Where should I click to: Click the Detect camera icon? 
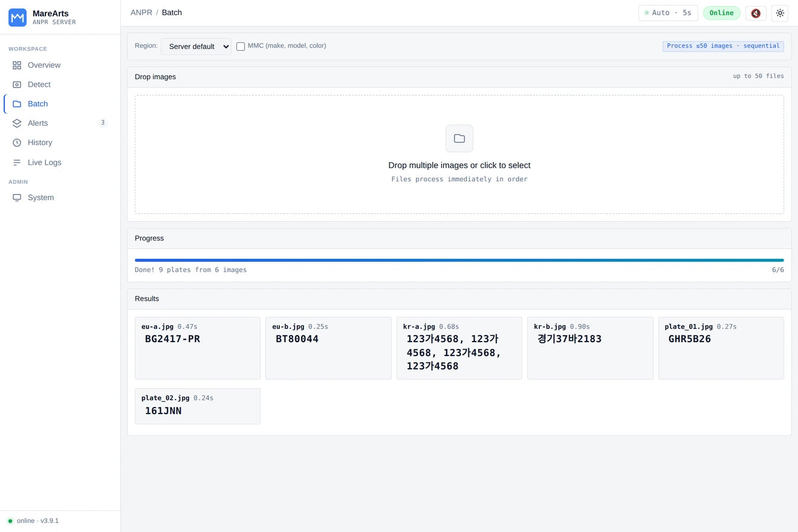click(x=17, y=85)
